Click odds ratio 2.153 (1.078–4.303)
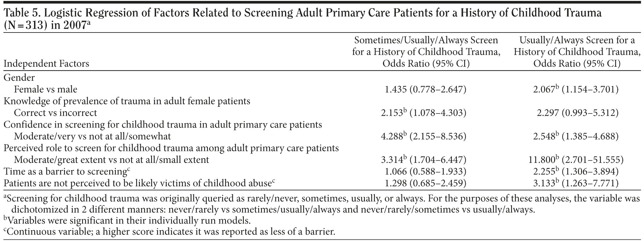The width and height of the screenshot is (644, 241). pos(423,113)
